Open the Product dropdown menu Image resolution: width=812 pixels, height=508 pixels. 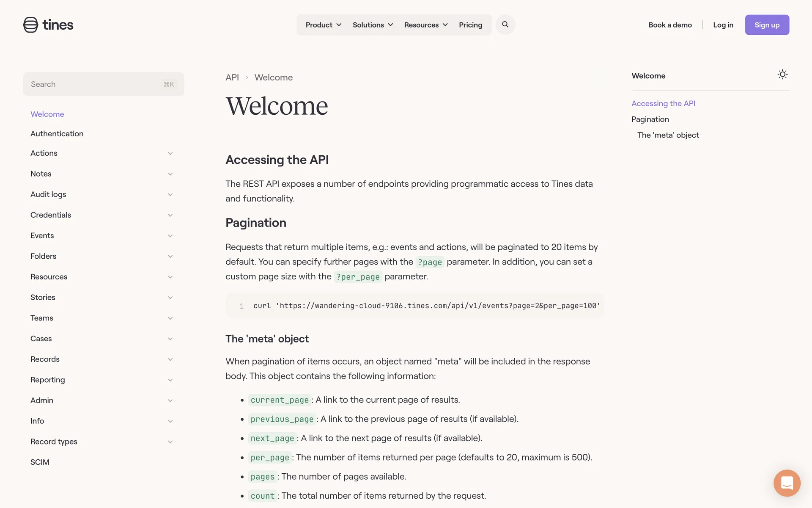pos(323,25)
